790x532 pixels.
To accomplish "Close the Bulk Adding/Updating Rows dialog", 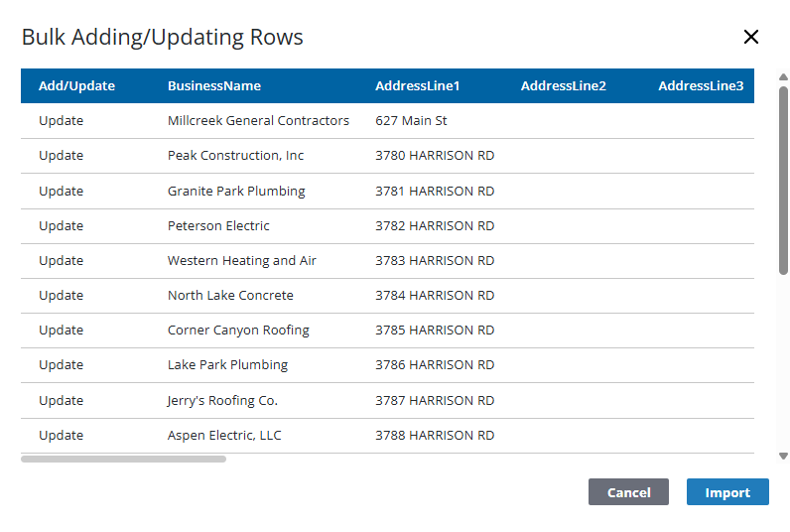I will tap(751, 38).
